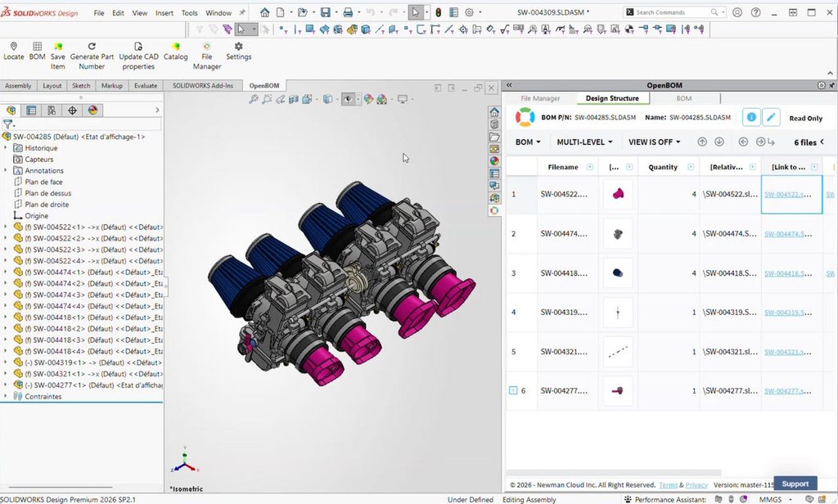Click the pencil edit button in OpenBOM

coord(771,117)
